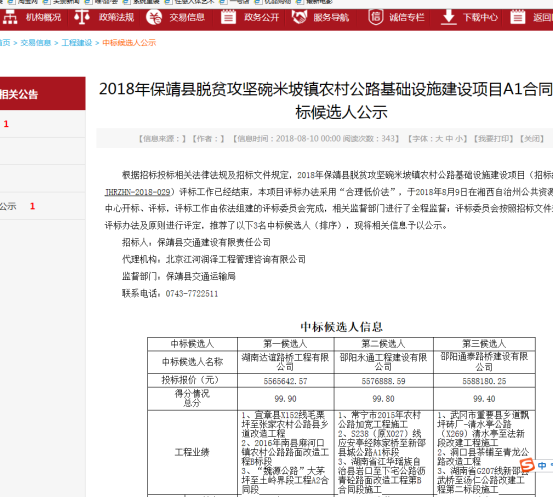This screenshot has width=553, height=497.
Task: Open the 下载中心 menu item
Action: [x=480, y=17]
